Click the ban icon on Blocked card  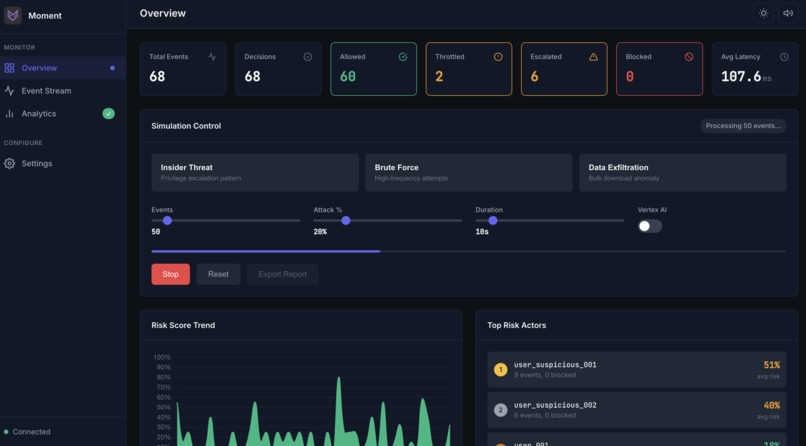tap(689, 57)
